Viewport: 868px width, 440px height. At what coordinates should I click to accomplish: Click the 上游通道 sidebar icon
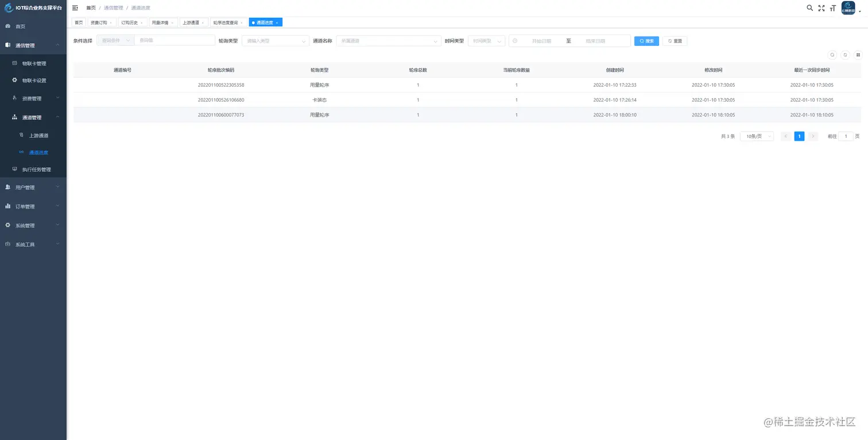[22, 136]
